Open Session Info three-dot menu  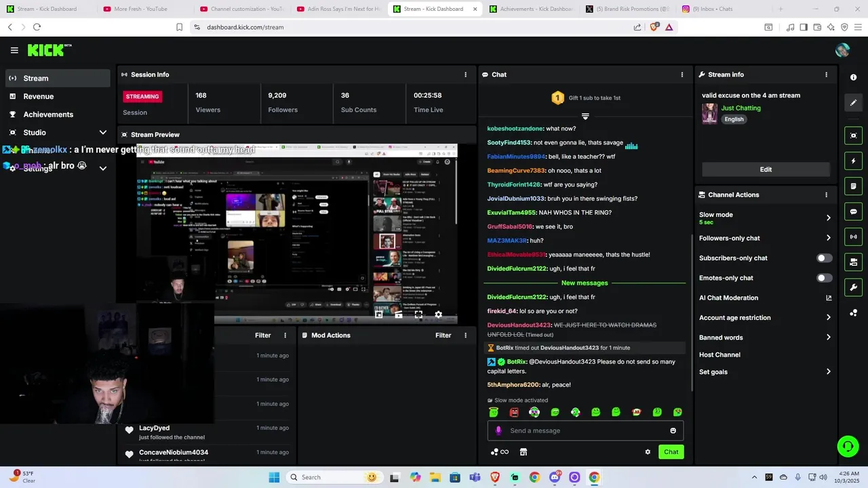point(465,75)
